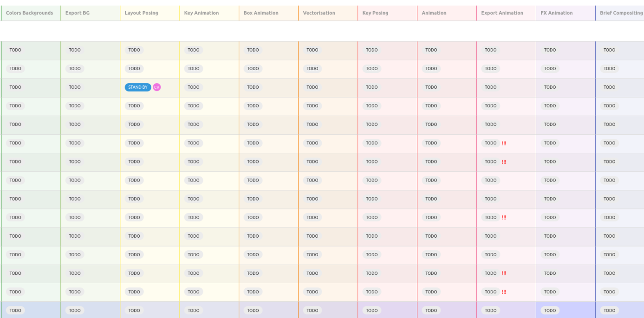Image resolution: width=644 pixels, height=318 pixels.
Task: Select FX Animation TODO in the STAND BY row
Action: pos(550,87)
